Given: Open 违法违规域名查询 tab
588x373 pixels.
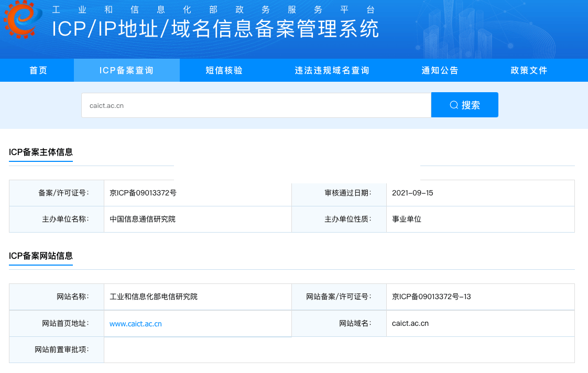Looking at the screenshot, I should pos(332,70).
